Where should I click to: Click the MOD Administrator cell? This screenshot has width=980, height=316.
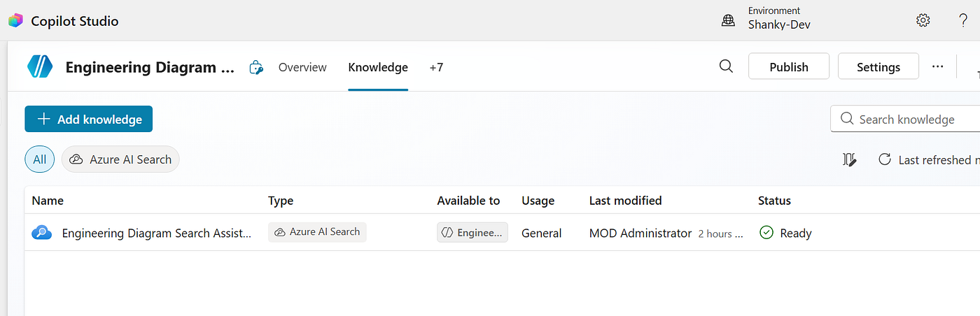(x=640, y=234)
